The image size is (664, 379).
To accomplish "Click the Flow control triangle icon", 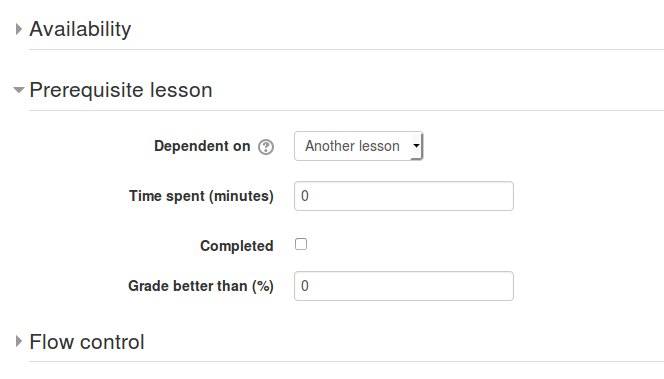I will point(18,341).
